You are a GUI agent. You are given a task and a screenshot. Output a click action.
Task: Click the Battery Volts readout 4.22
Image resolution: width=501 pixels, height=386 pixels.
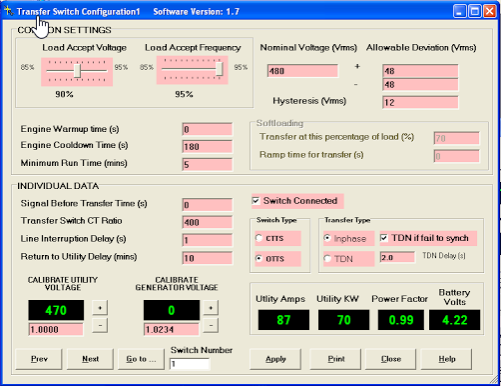(x=455, y=320)
